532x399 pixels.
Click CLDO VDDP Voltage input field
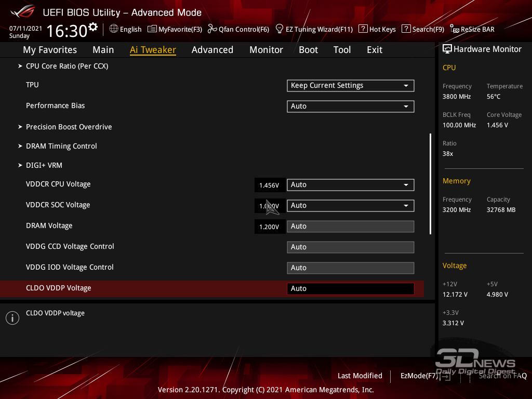pyautogui.click(x=351, y=289)
